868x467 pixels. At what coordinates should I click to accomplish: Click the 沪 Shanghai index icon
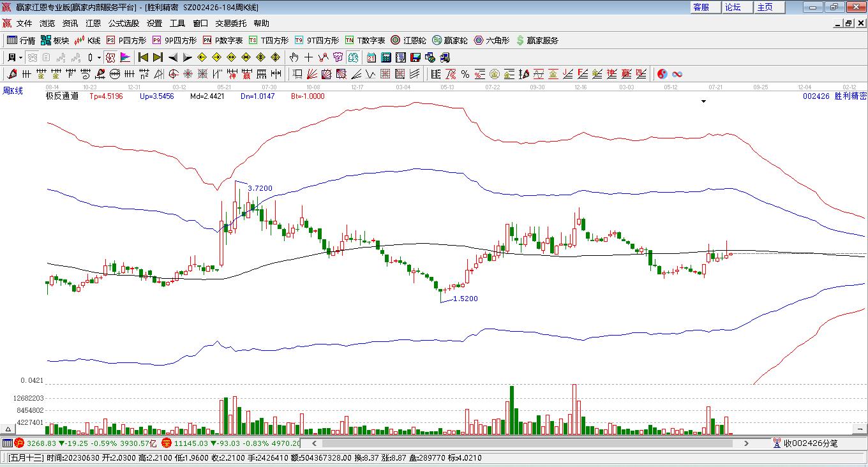[x=19, y=443]
